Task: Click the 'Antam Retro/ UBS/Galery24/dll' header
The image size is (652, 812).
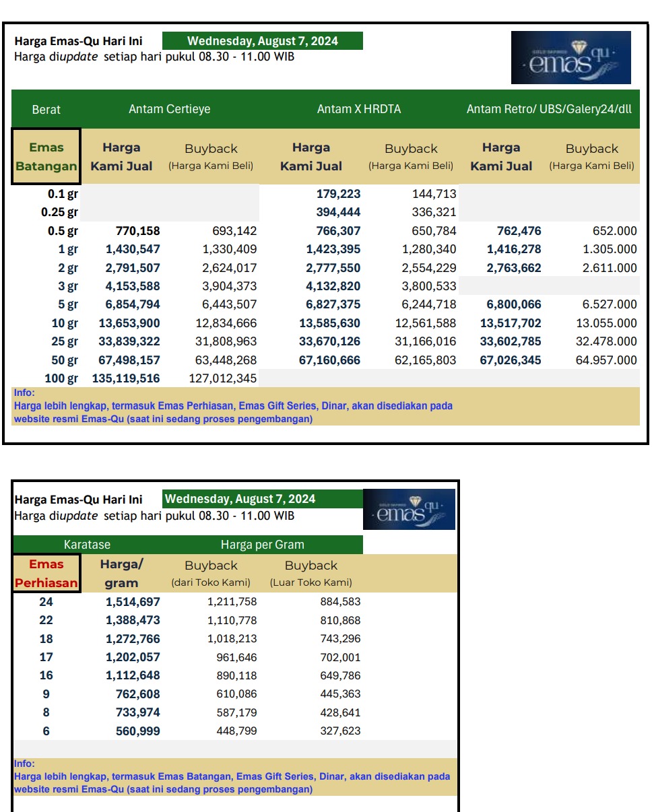Action: coord(549,109)
